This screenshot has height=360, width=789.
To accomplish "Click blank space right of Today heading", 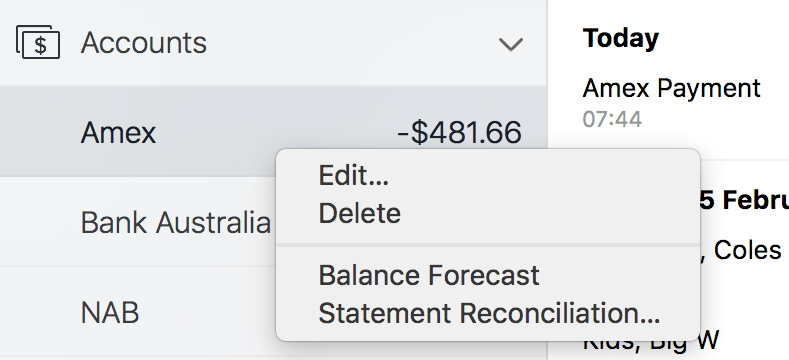I will point(725,39).
